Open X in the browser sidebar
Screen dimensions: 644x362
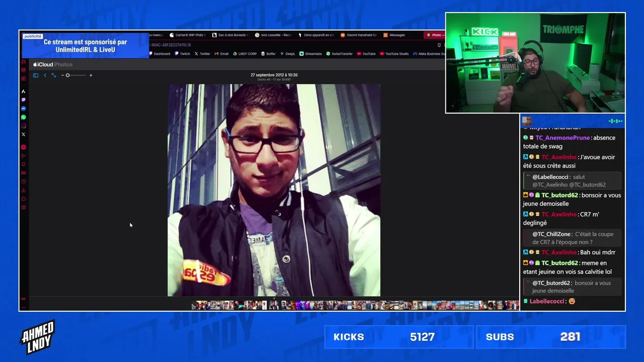click(23, 134)
